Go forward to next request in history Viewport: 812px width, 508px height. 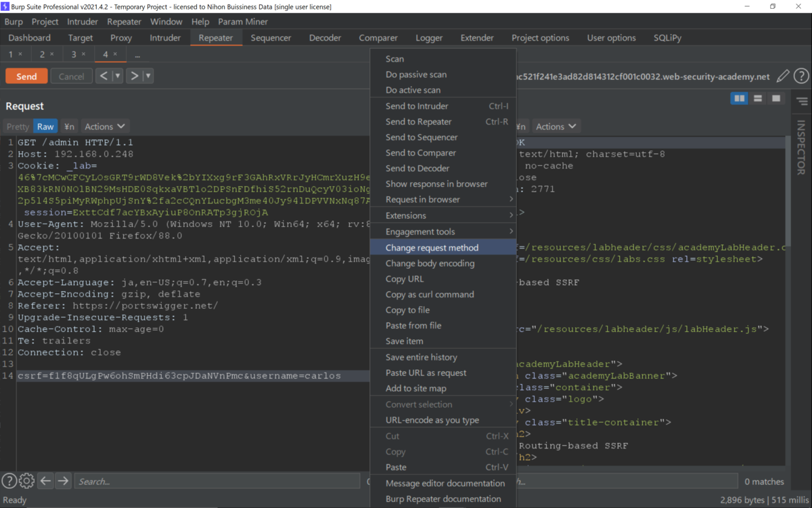pos(135,76)
